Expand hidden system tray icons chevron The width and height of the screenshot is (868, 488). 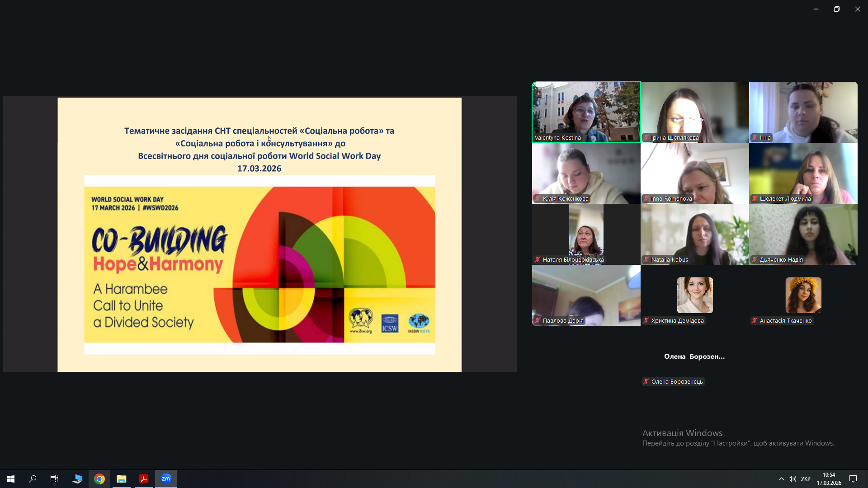(x=781, y=479)
